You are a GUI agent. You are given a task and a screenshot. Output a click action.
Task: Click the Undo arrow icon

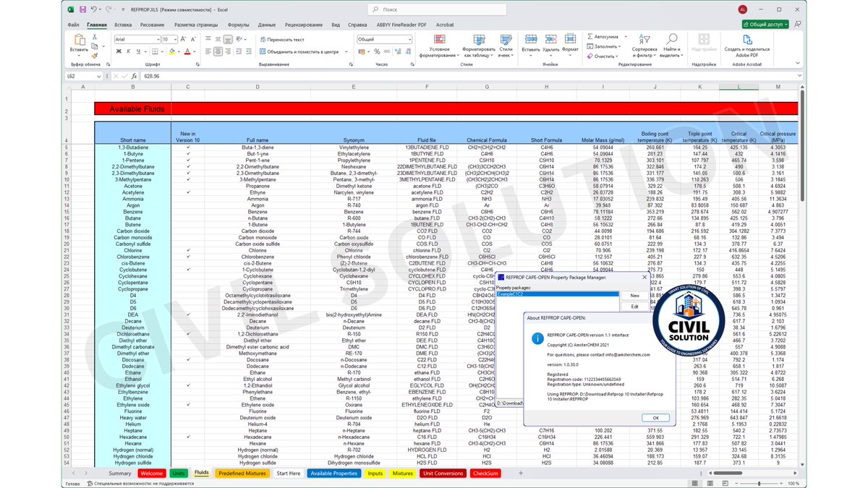95,9
